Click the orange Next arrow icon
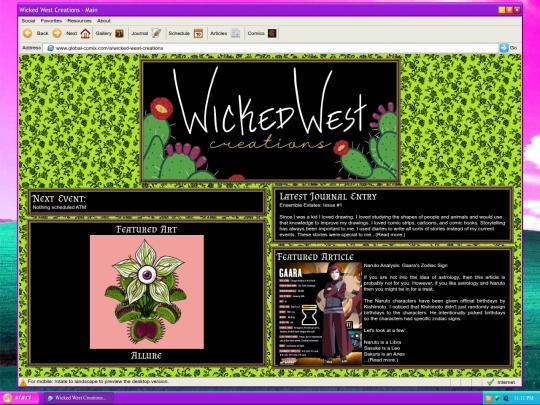This screenshot has width=540, height=405. point(57,33)
